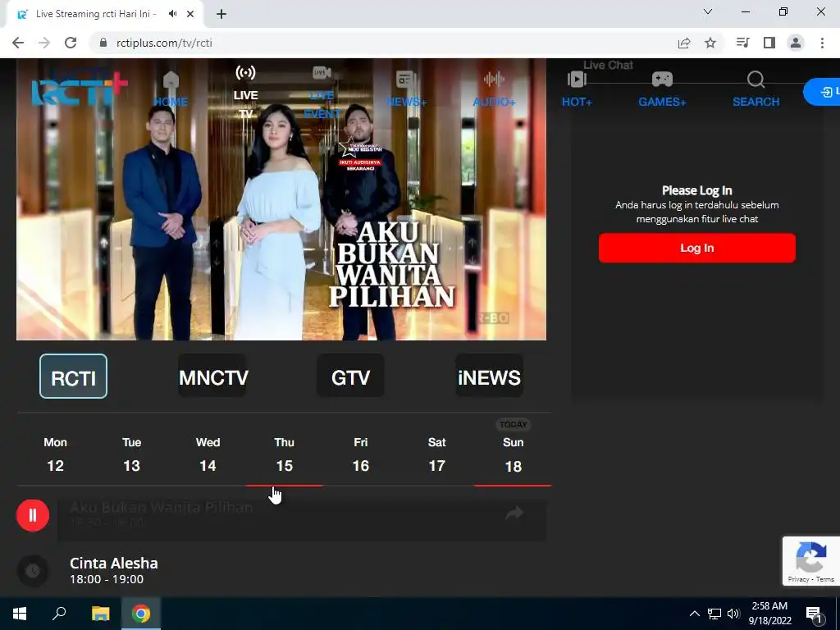Open the NEWS+ section
This screenshot has width=840, height=630.
[x=406, y=89]
